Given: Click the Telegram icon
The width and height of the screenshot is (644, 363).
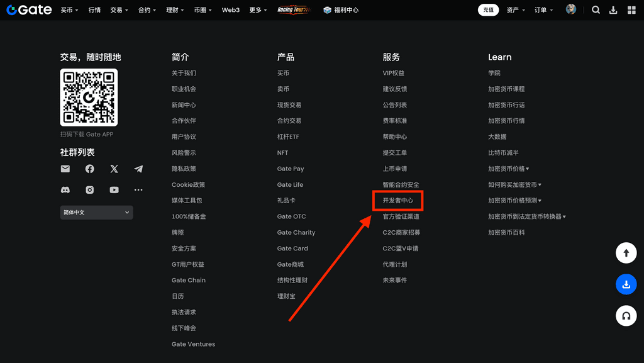Looking at the screenshot, I should click(138, 169).
